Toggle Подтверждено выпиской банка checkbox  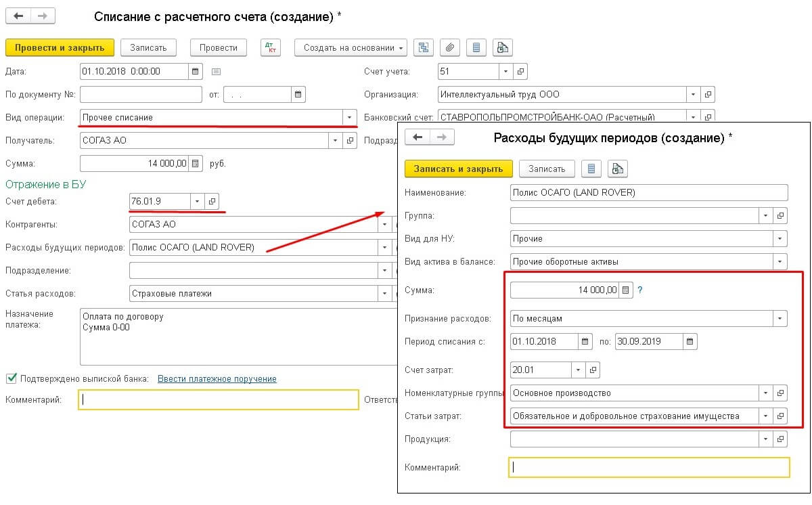(x=11, y=378)
